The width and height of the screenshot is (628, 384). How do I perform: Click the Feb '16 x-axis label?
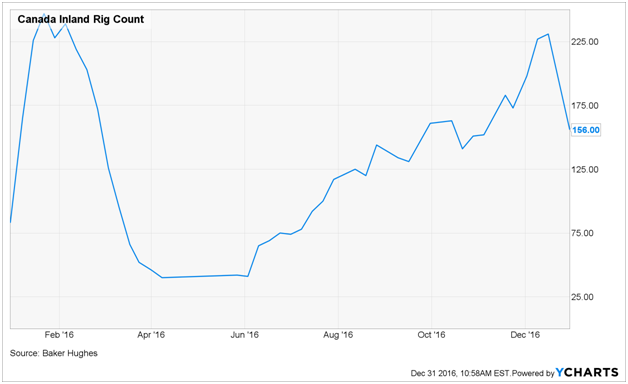pyautogui.click(x=59, y=335)
